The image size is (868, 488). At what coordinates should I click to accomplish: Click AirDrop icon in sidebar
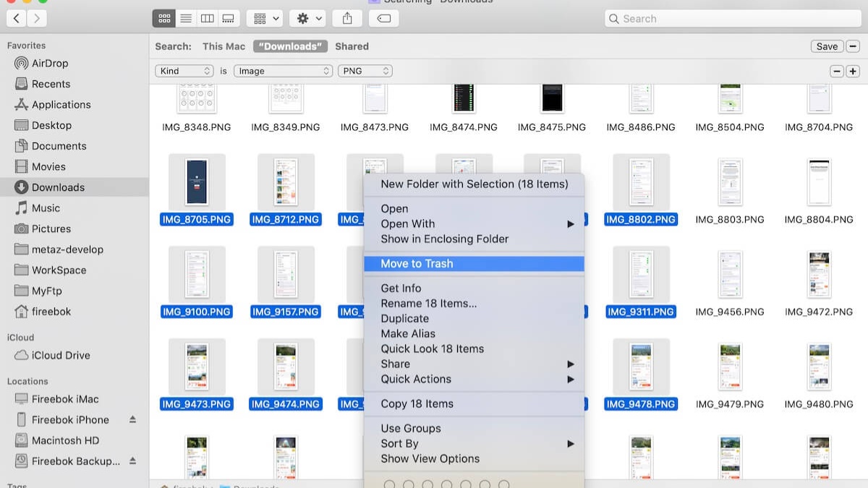click(22, 63)
